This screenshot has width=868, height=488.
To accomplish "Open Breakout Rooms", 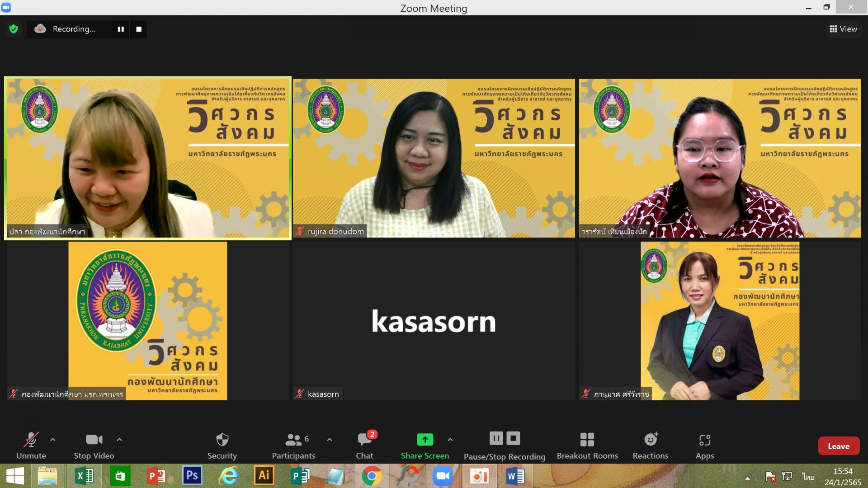I will [587, 446].
